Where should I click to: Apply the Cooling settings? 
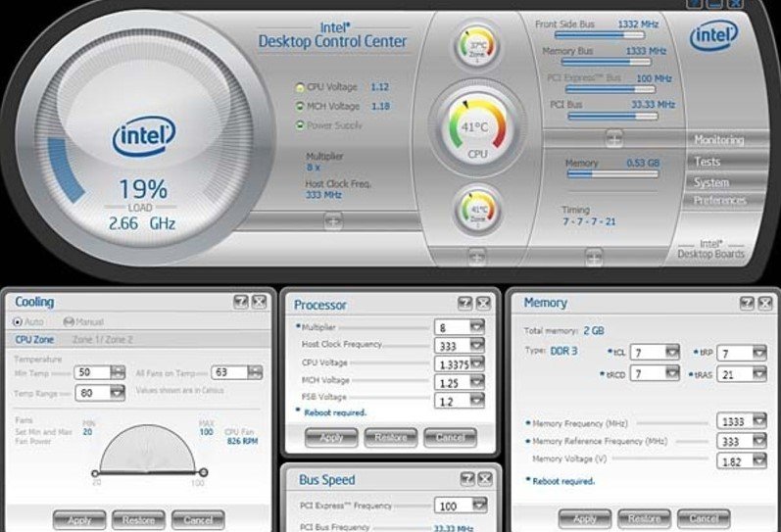coord(79,520)
